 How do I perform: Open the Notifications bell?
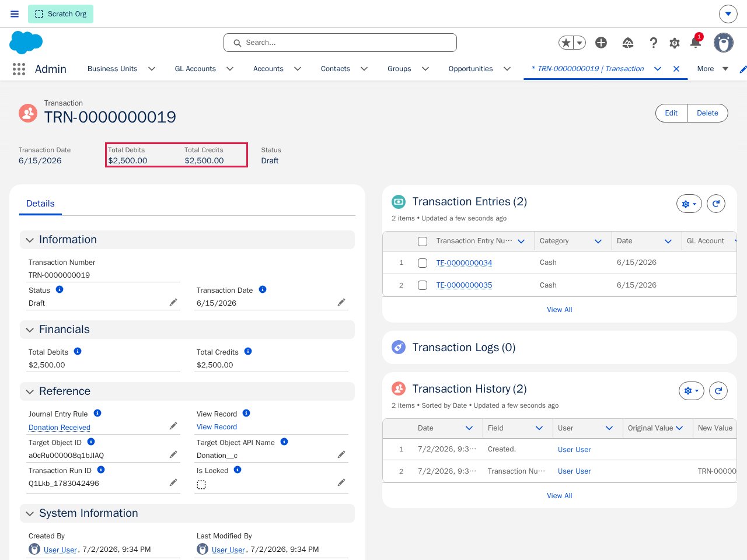(x=695, y=43)
